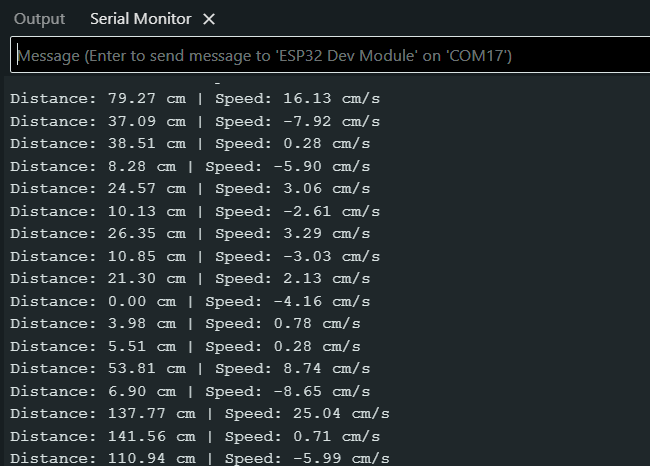Select the Serial Monitor tab
The height and width of the screenshot is (466, 650).
[x=139, y=19]
